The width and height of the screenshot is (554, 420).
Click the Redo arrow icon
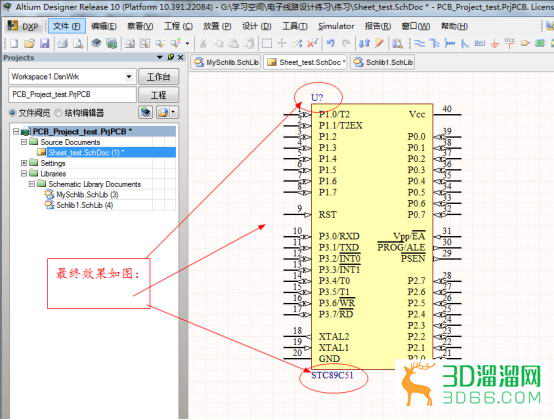(x=346, y=43)
